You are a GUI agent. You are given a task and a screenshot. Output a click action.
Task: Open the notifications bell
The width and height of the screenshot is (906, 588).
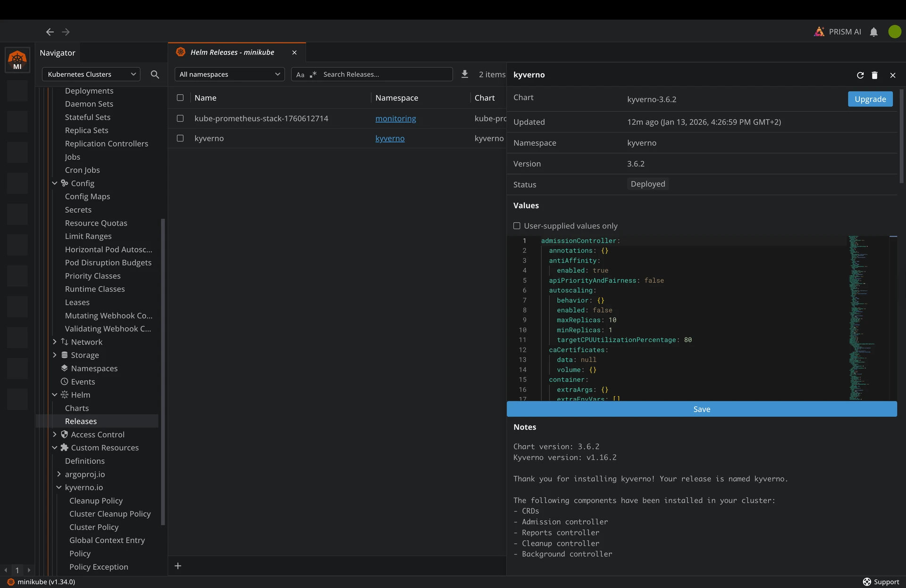873,32
